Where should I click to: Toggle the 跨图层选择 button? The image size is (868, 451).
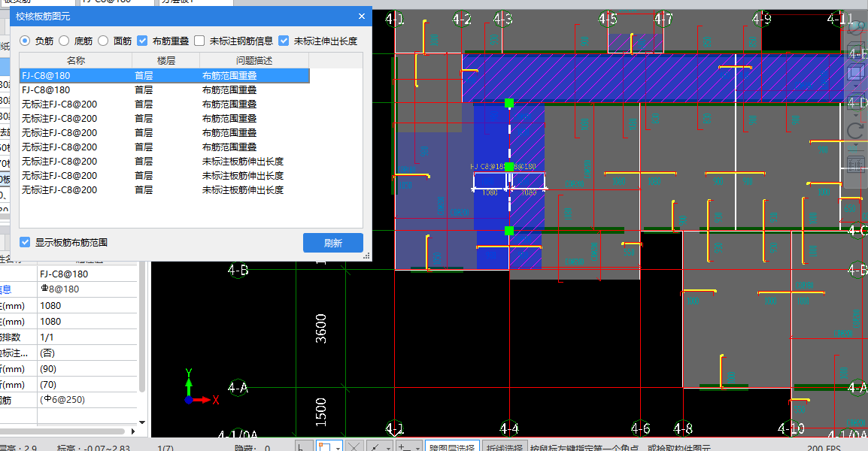(x=452, y=446)
